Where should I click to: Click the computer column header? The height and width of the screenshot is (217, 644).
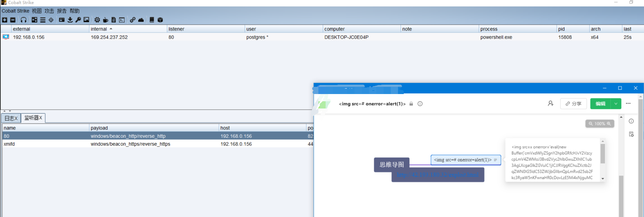click(x=362, y=29)
